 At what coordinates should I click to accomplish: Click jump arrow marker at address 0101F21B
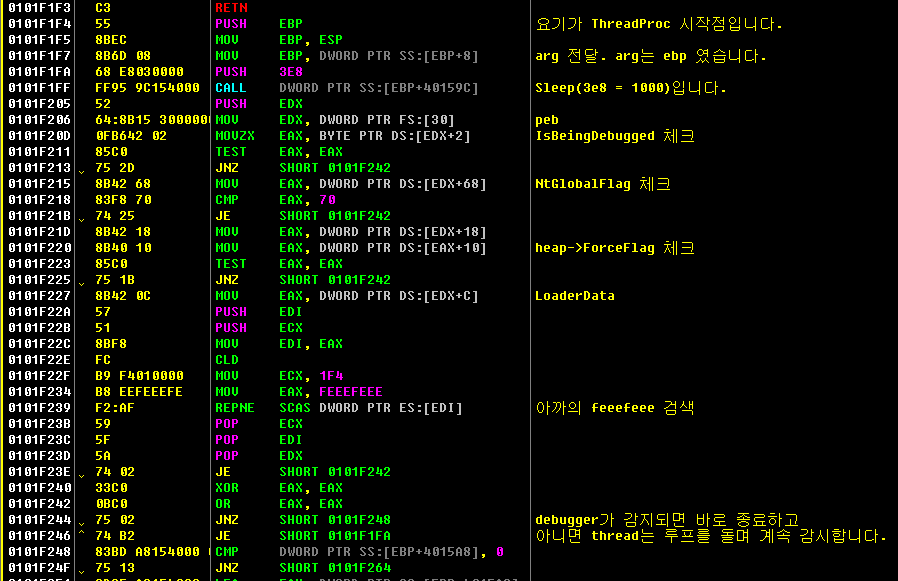tap(81, 219)
